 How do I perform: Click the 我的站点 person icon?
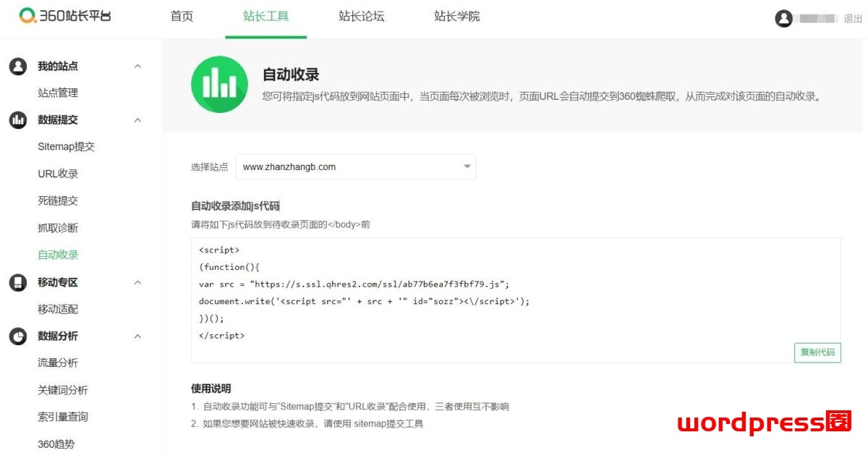[x=18, y=66]
